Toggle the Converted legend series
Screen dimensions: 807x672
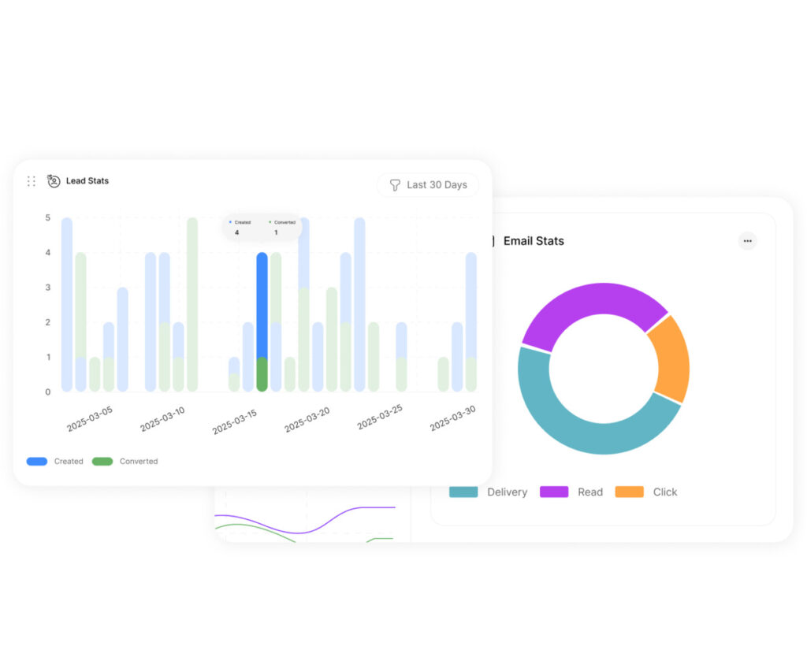(x=125, y=462)
